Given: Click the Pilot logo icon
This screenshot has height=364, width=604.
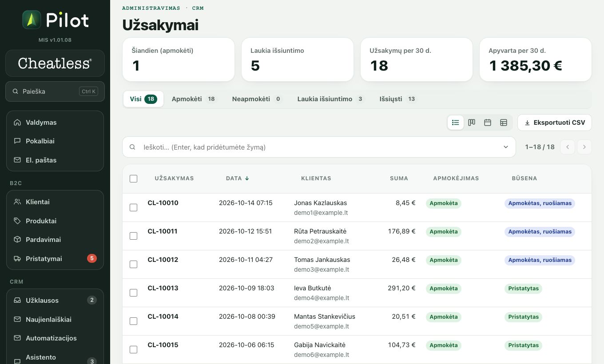Looking at the screenshot, I should pyautogui.click(x=32, y=20).
